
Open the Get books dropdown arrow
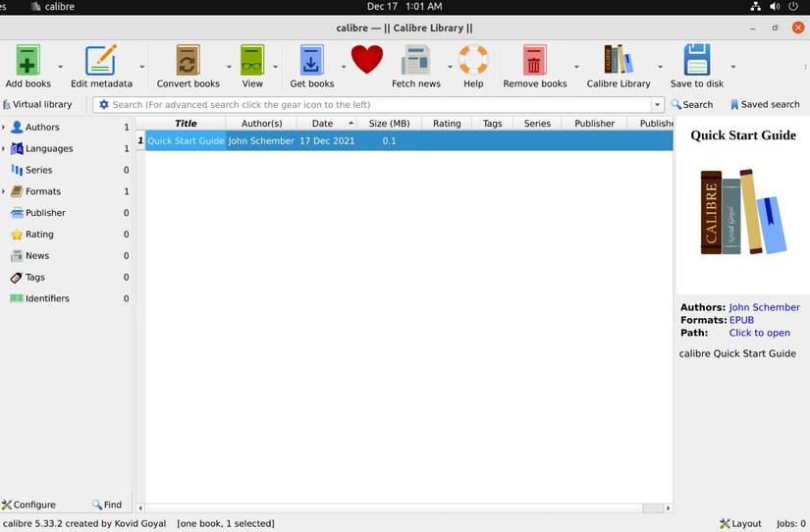tap(343, 67)
